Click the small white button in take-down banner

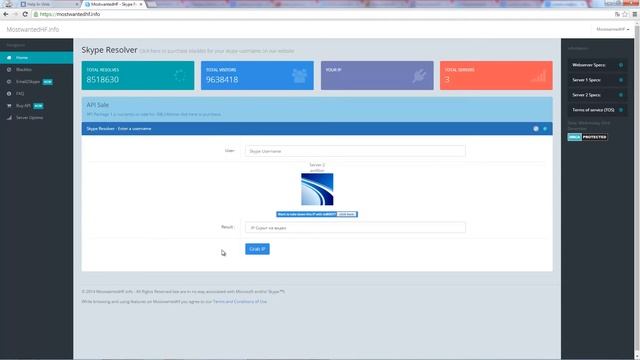point(347,214)
